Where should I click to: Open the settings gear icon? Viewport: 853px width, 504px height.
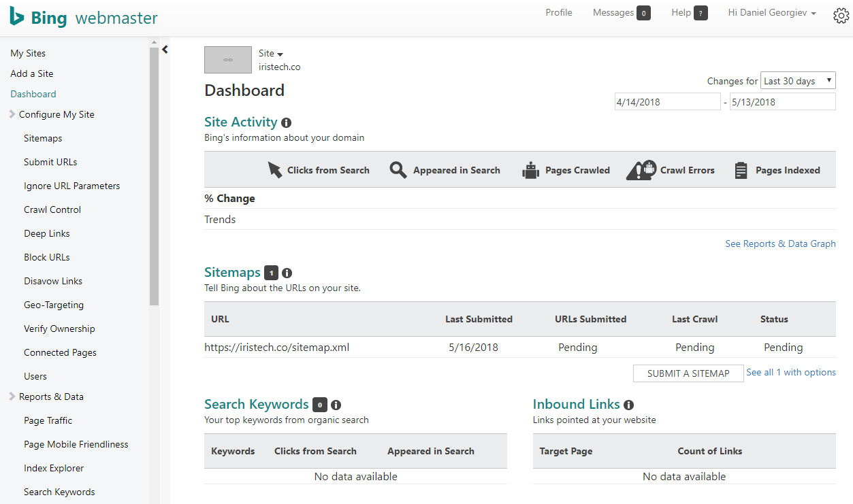click(x=841, y=16)
